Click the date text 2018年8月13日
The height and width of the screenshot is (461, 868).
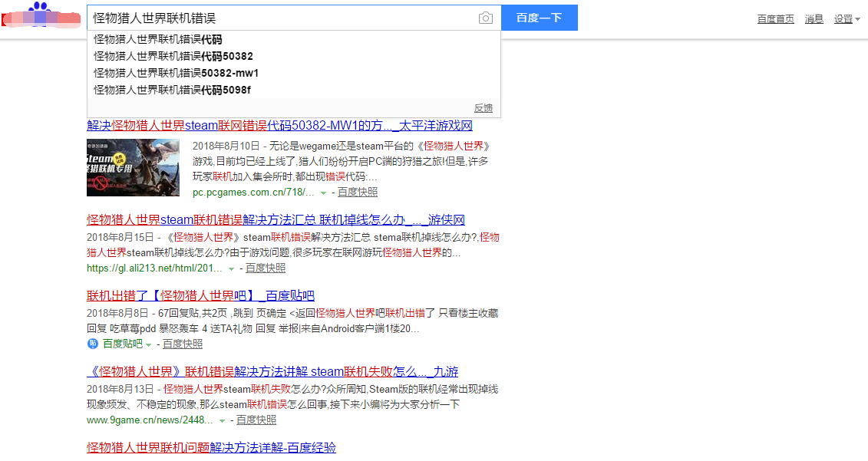(x=120, y=389)
